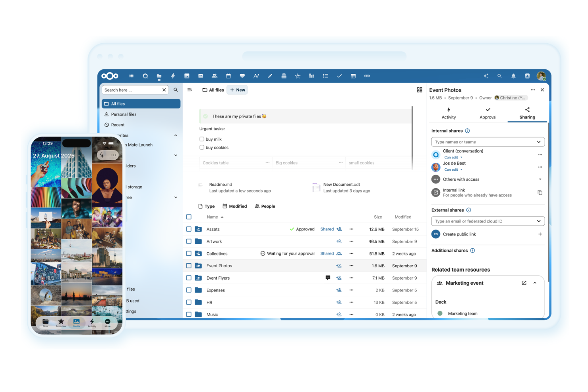Open the 'Can edit' permission dropdown for Jos de Best

pos(451,169)
